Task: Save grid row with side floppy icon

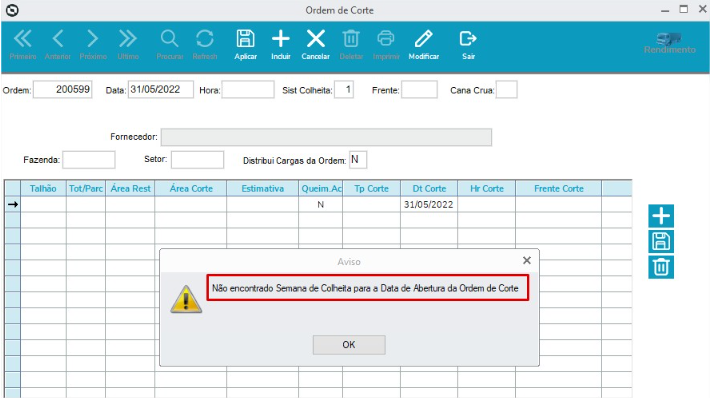Action: (x=661, y=241)
